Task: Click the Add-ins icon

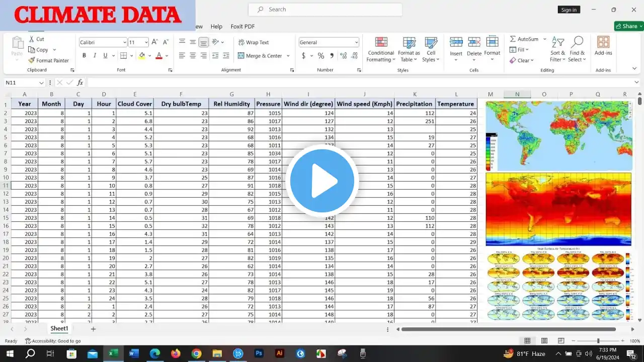Action: tap(603, 43)
